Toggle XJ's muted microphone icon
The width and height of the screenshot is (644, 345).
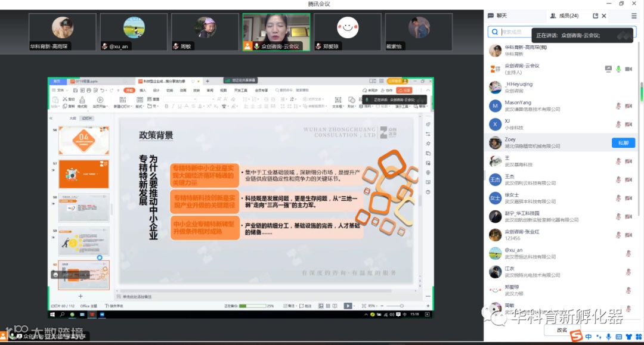click(618, 125)
